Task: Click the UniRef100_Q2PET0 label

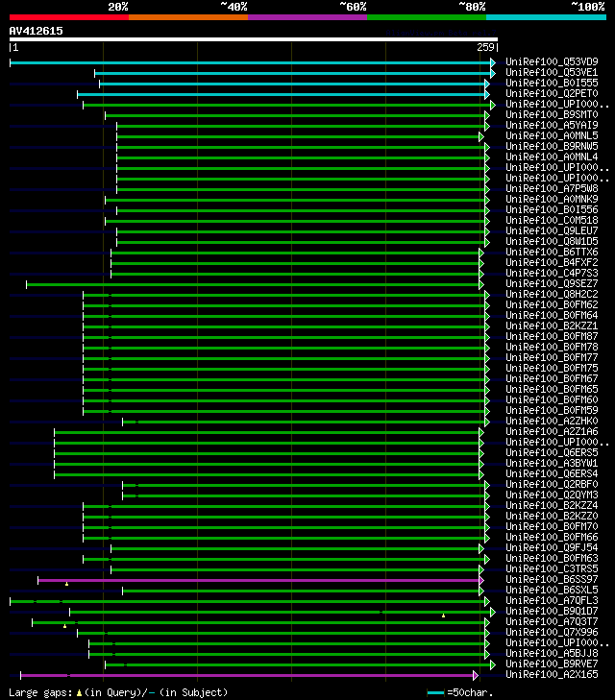Action: [x=552, y=93]
